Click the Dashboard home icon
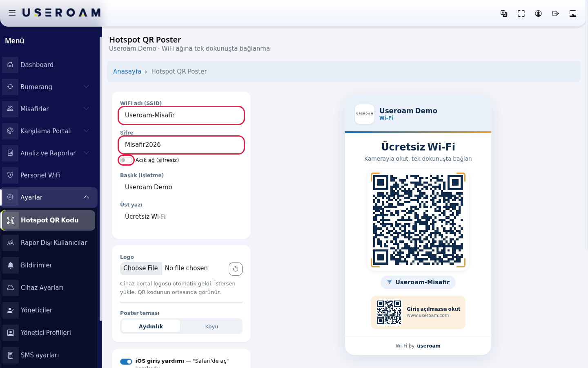Screen dimensions: 588x368 pos(10,65)
